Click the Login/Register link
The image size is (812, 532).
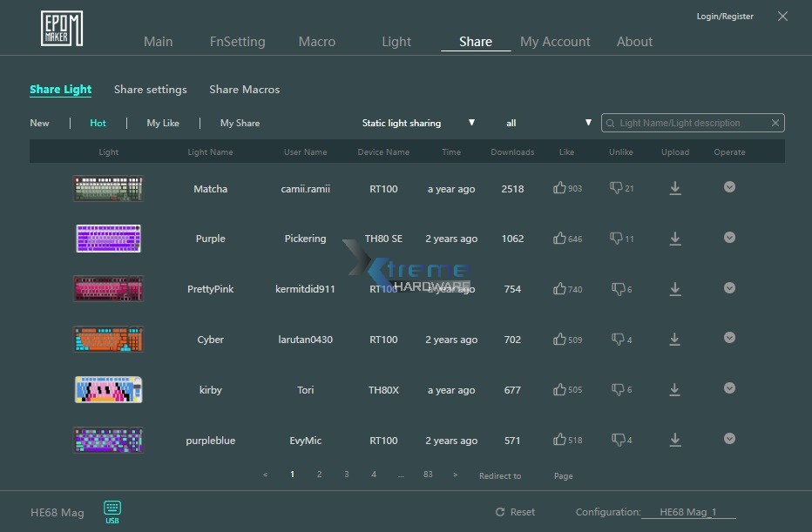(724, 15)
